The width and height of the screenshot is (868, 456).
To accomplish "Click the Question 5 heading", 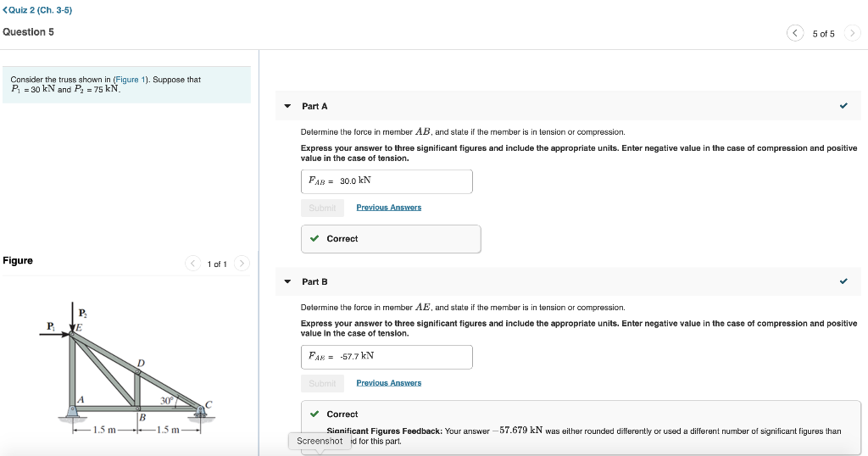I will [28, 32].
